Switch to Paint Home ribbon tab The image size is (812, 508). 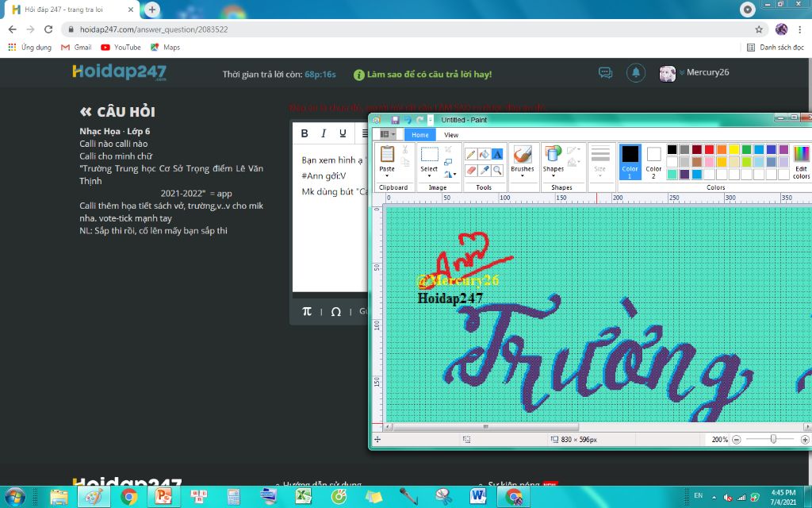pos(420,135)
